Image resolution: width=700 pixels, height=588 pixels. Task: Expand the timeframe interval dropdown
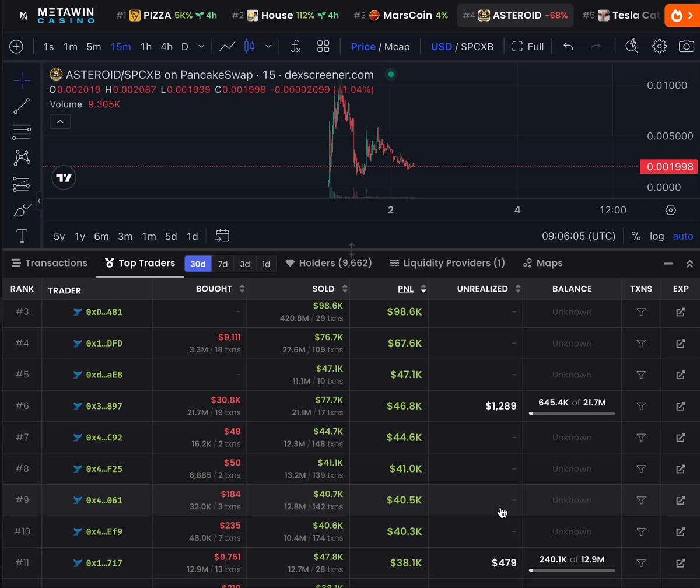click(201, 47)
